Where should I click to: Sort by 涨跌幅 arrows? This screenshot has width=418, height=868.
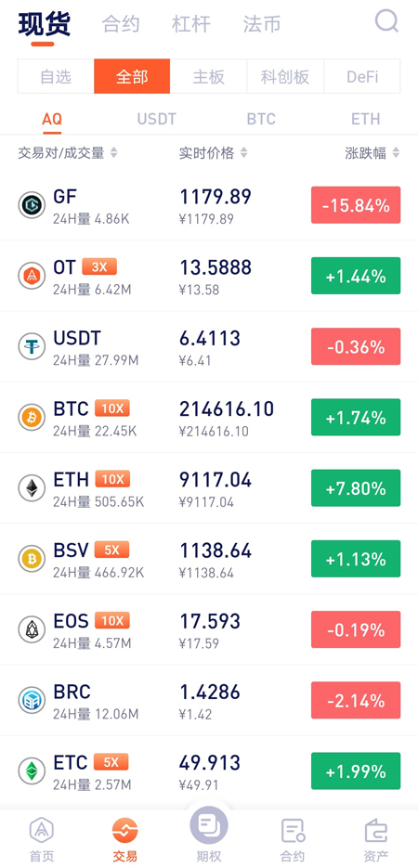click(x=396, y=153)
